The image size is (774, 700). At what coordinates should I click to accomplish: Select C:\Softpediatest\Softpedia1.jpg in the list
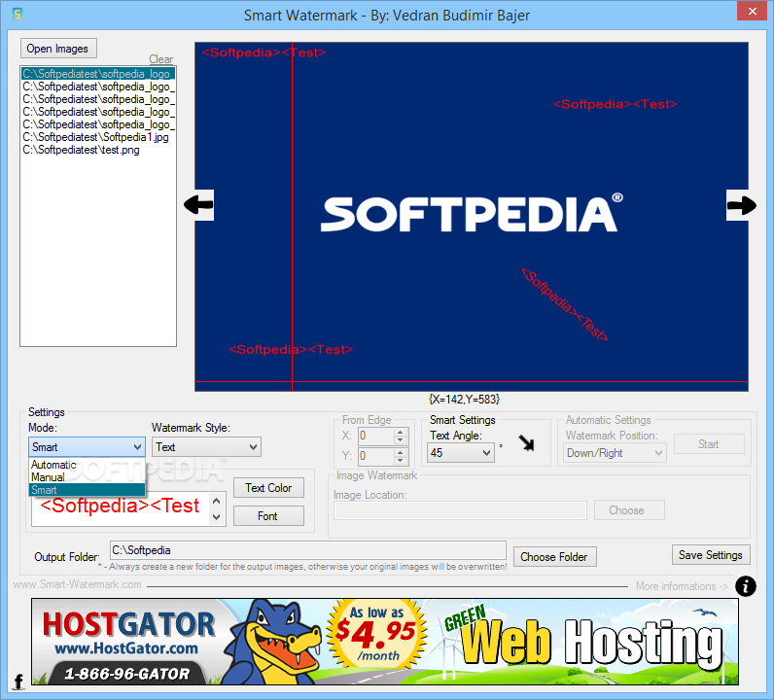coord(98,137)
